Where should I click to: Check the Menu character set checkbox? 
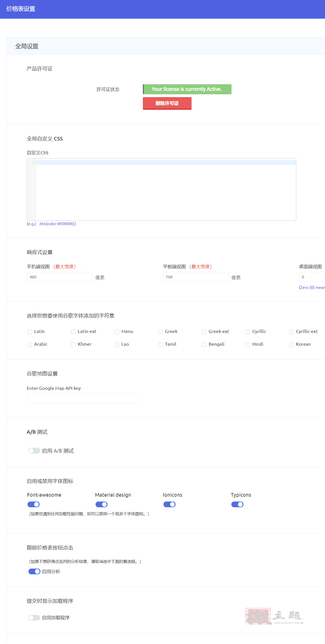pos(117,332)
